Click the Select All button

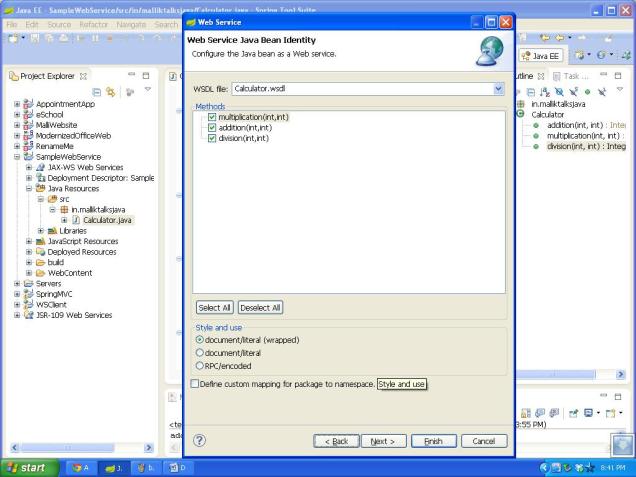(215, 307)
